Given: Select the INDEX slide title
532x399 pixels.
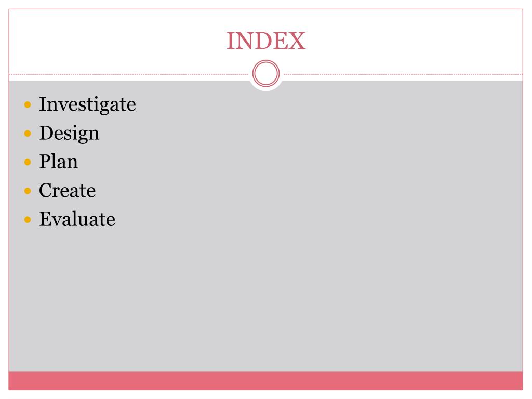Looking at the screenshot, I should [266, 41].
